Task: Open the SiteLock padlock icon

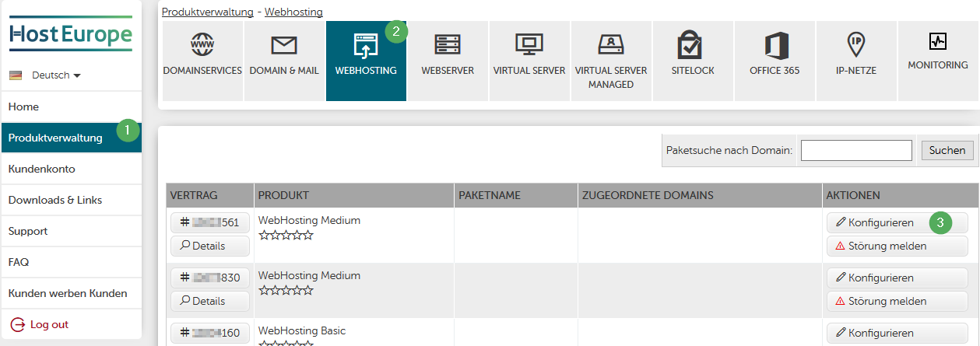Action: [690, 44]
